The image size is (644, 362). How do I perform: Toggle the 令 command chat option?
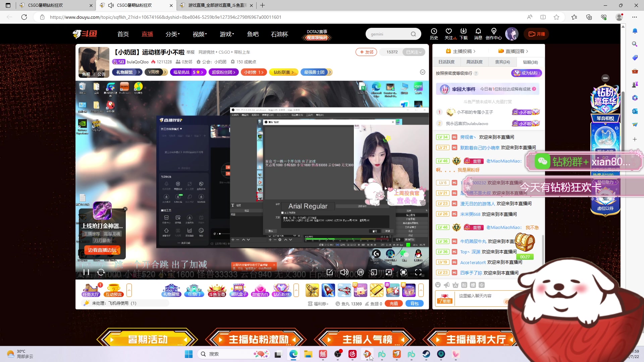click(x=481, y=285)
